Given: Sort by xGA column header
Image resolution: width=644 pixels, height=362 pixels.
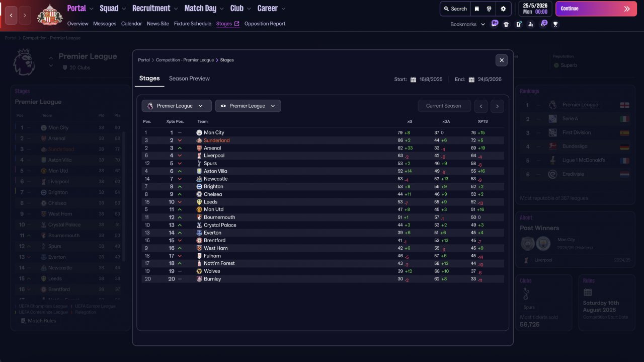Looking at the screenshot, I should click(x=446, y=121).
